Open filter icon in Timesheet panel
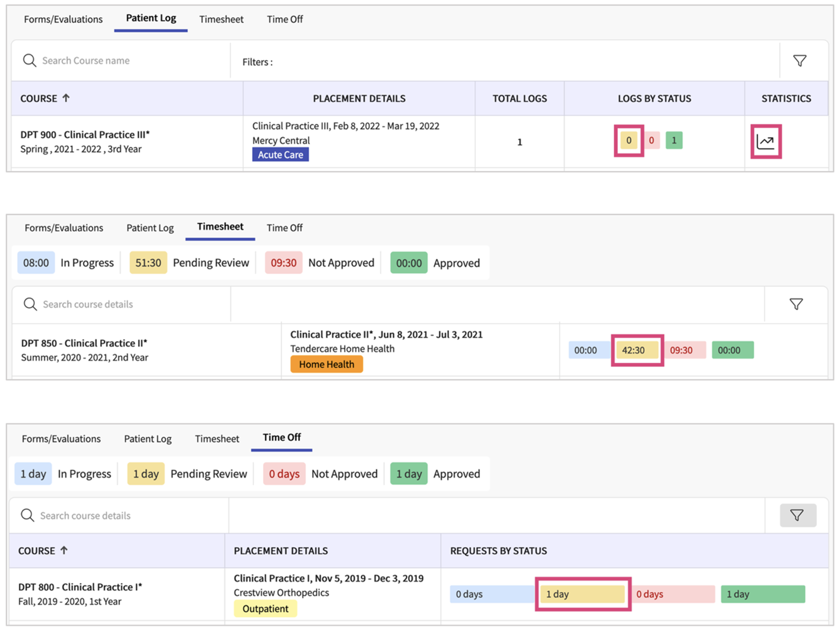 796,304
